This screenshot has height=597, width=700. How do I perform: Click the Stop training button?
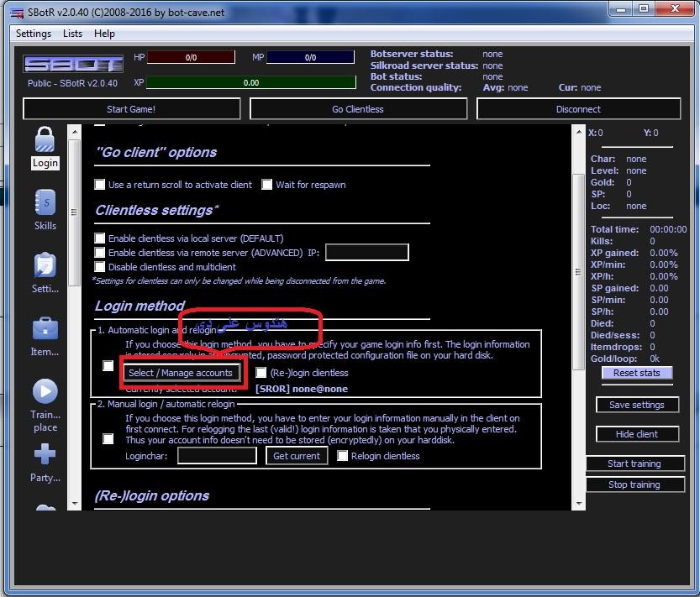coord(634,484)
